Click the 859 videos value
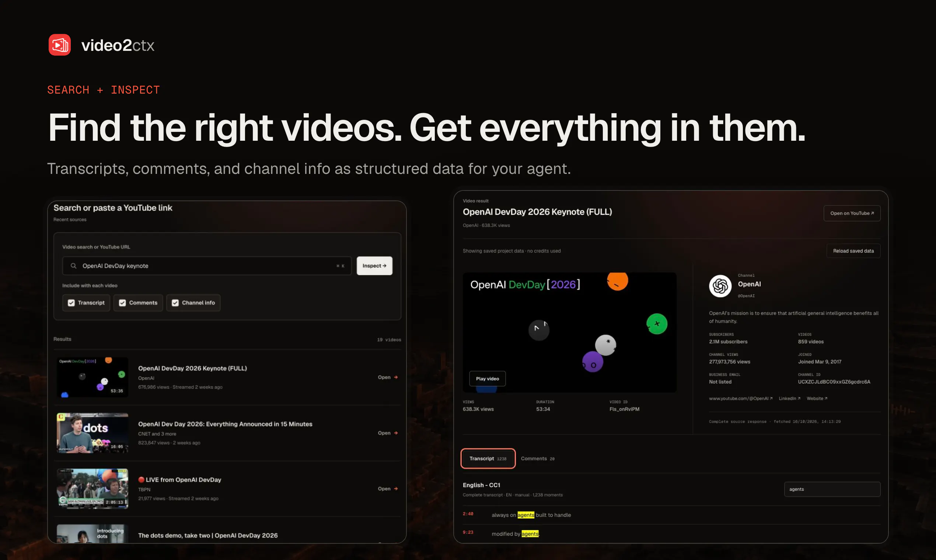Viewport: 936px width, 560px height. (811, 342)
